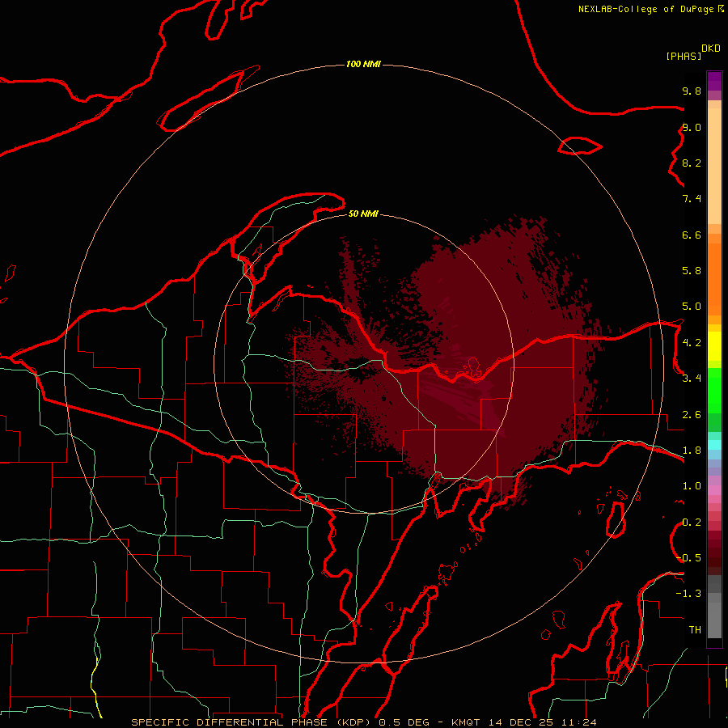Pick the cyan legend color band
728x728 pixels.
[714, 444]
